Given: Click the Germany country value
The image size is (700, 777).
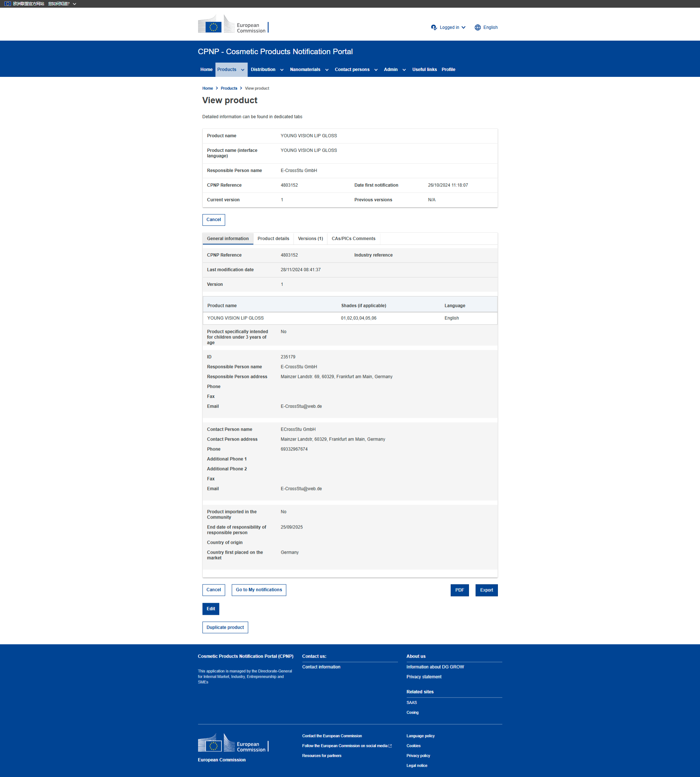Looking at the screenshot, I should [x=290, y=553].
